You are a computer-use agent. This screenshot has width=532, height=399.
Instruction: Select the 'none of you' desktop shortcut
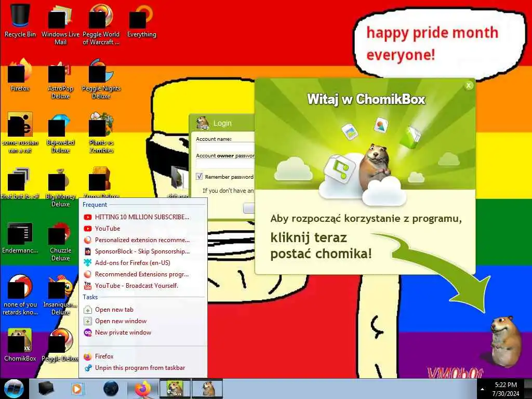coord(20,295)
